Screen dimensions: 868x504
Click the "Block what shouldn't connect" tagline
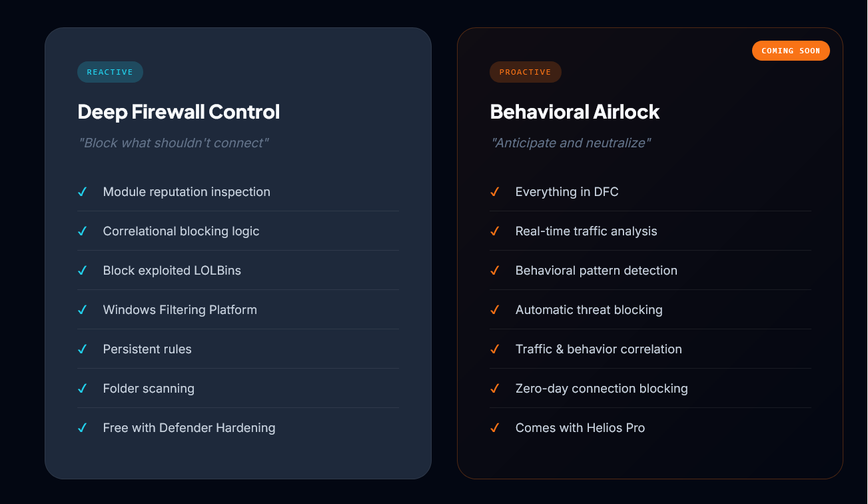click(x=173, y=143)
